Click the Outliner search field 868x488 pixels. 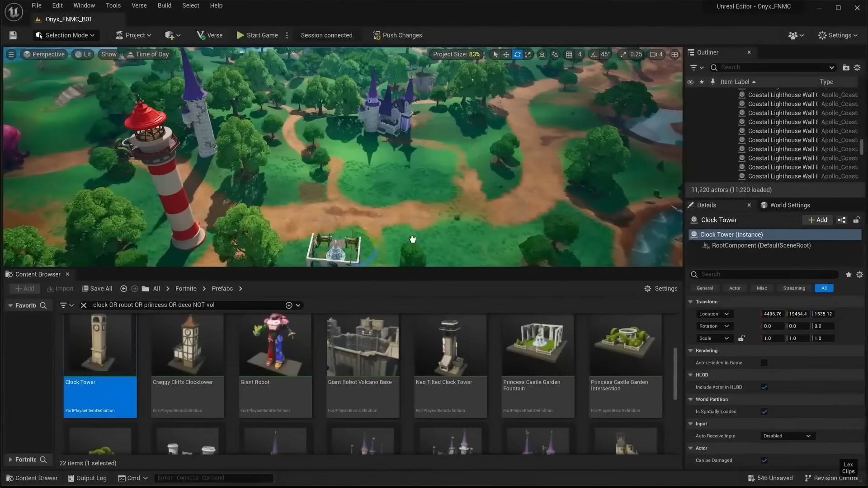tap(773, 67)
